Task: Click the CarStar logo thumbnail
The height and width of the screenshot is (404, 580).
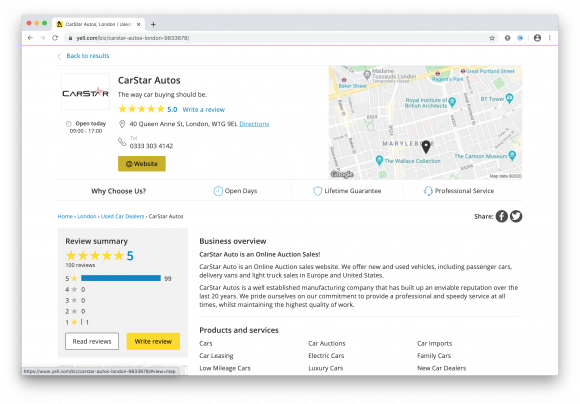Action: (x=85, y=91)
